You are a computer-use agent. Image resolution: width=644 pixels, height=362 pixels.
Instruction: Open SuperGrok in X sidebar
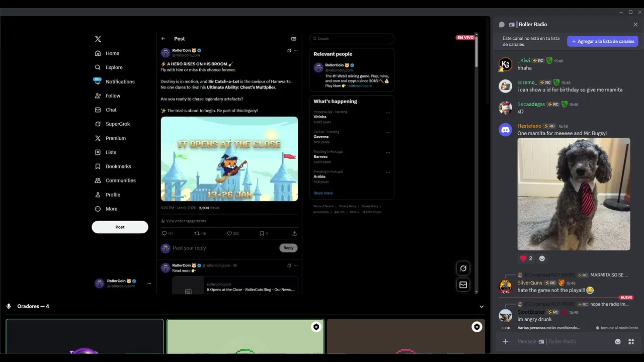(x=113, y=124)
